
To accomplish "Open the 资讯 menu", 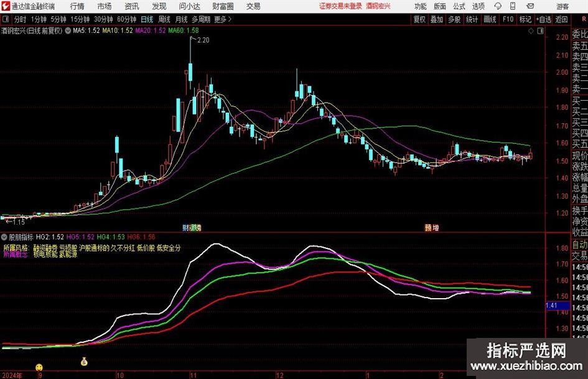I will [132, 6].
